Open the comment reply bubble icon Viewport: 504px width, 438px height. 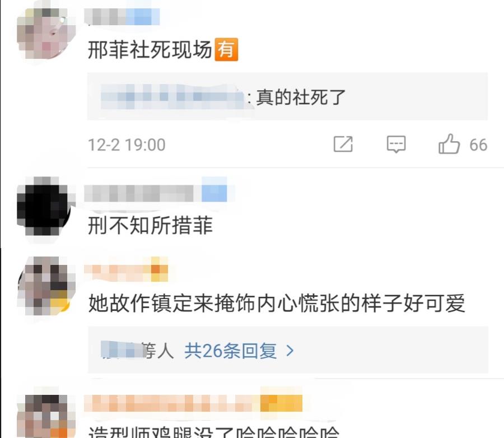[x=396, y=144]
